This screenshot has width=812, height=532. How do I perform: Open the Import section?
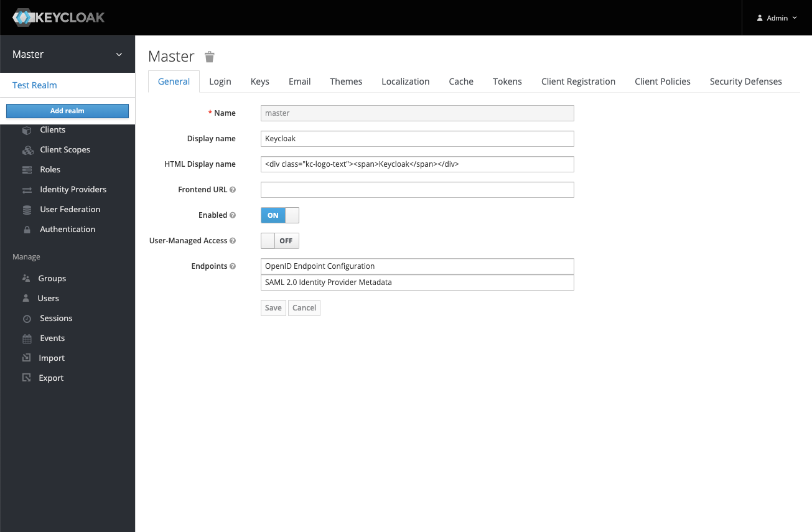(52, 358)
